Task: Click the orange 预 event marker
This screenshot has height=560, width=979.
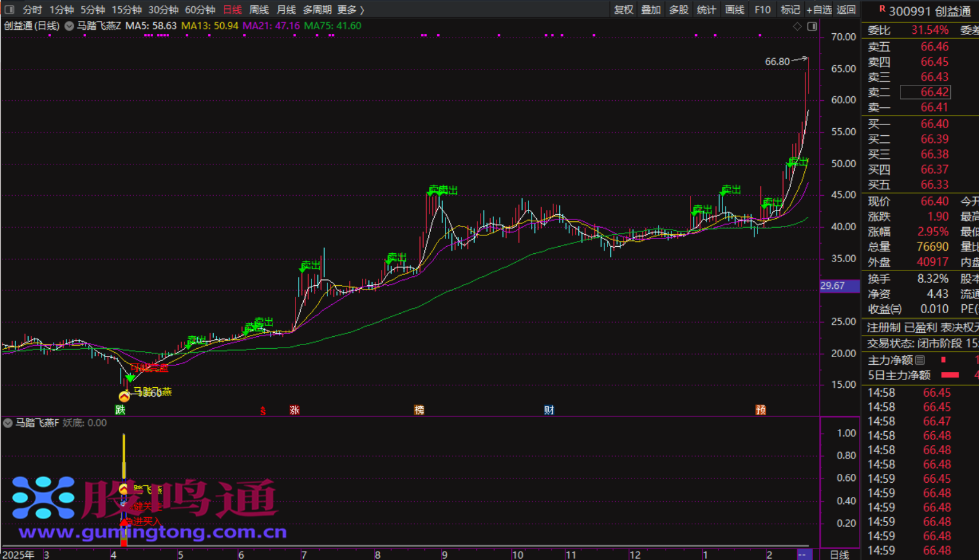Action: (761, 409)
